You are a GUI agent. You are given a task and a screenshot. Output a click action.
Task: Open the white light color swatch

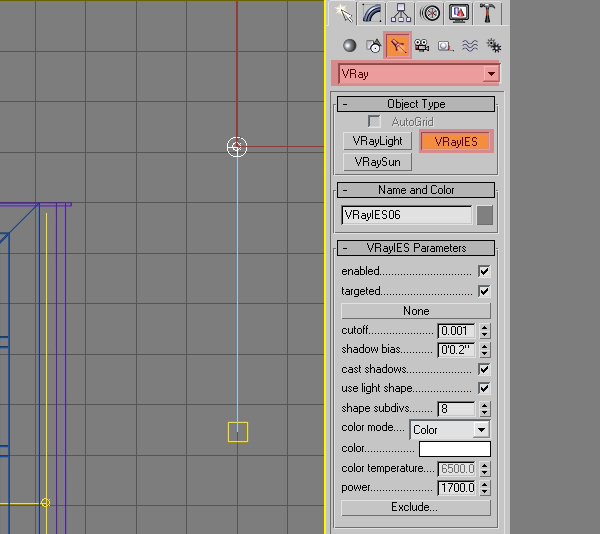point(455,449)
